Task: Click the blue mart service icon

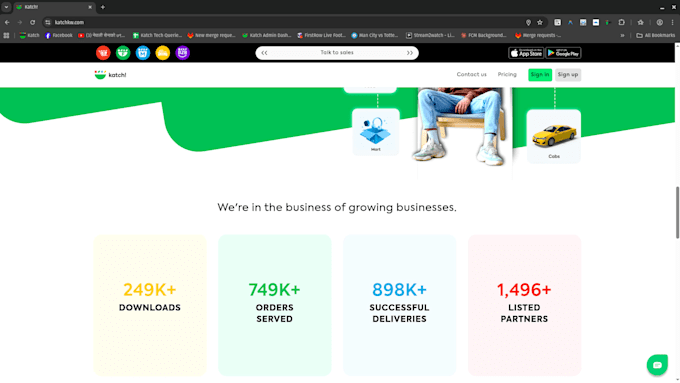Action: point(143,53)
